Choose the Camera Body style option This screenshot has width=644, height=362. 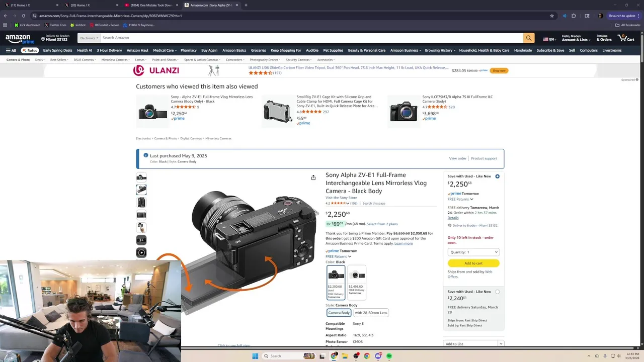[x=339, y=313]
